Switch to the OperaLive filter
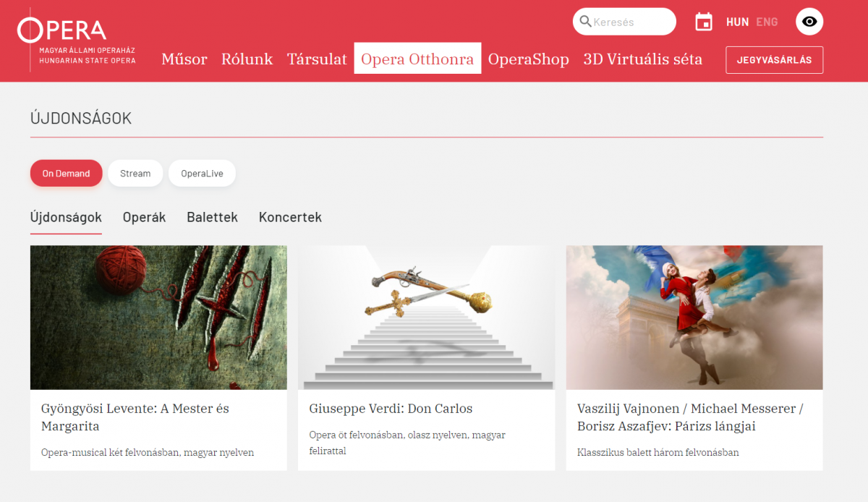The image size is (868, 502). (202, 174)
